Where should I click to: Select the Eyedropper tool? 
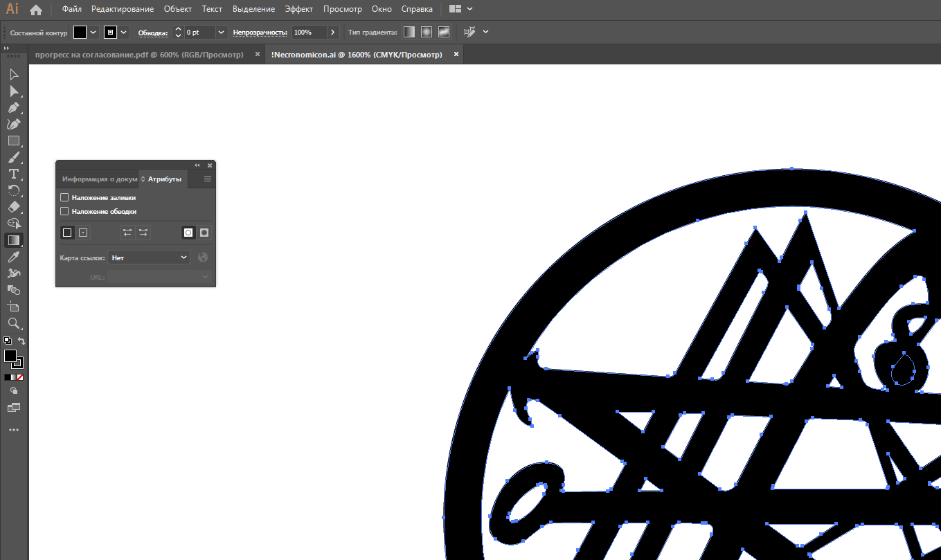pos(14,257)
